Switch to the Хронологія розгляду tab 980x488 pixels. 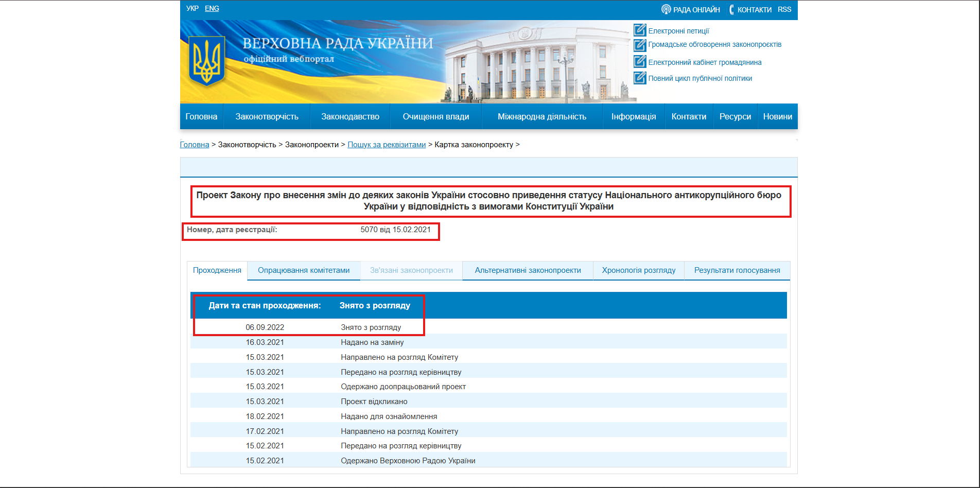point(639,270)
